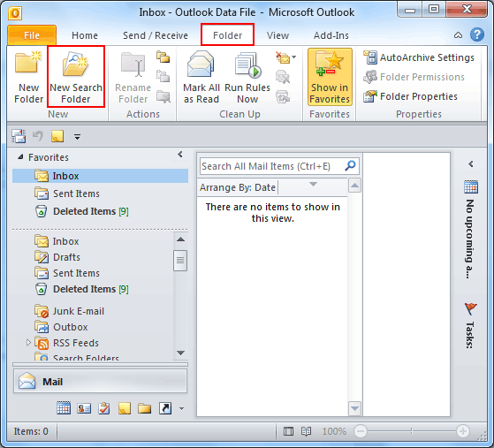494x448 pixels.
Task: Switch to the View ribbon tab
Action: pos(277,35)
